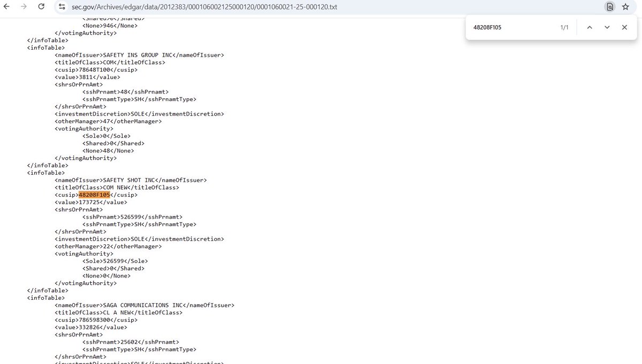Click the value 3811 line
The height and width of the screenshot is (364, 642).
point(87,77)
